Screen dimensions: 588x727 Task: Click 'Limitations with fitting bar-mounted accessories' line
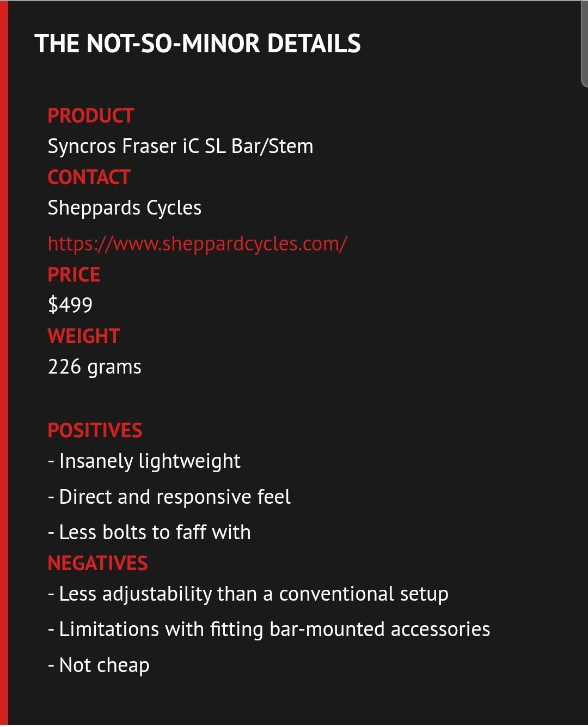point(269,630)
